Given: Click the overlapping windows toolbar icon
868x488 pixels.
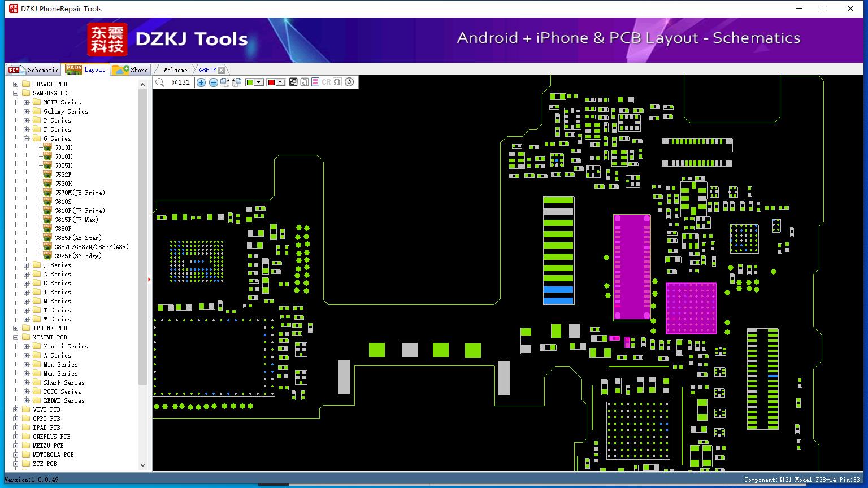Looking at the screenshot, I should [x=293, y=82].
